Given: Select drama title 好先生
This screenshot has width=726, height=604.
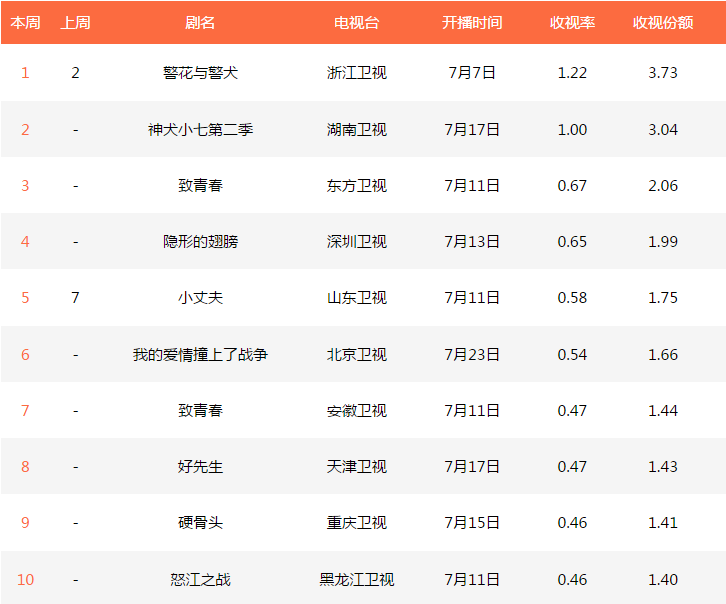Looking at the screenshot, I should point(200,467).
